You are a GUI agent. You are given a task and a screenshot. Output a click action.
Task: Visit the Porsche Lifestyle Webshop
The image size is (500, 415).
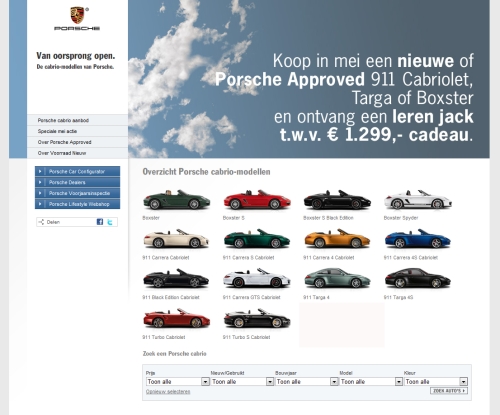[x=77, y=204]
